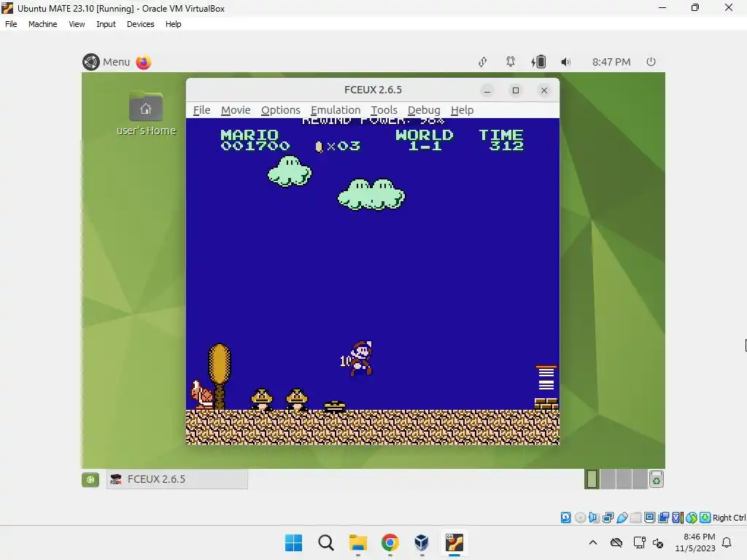Click the FCEUX 2.6.5 window title bar

point(373,90)
